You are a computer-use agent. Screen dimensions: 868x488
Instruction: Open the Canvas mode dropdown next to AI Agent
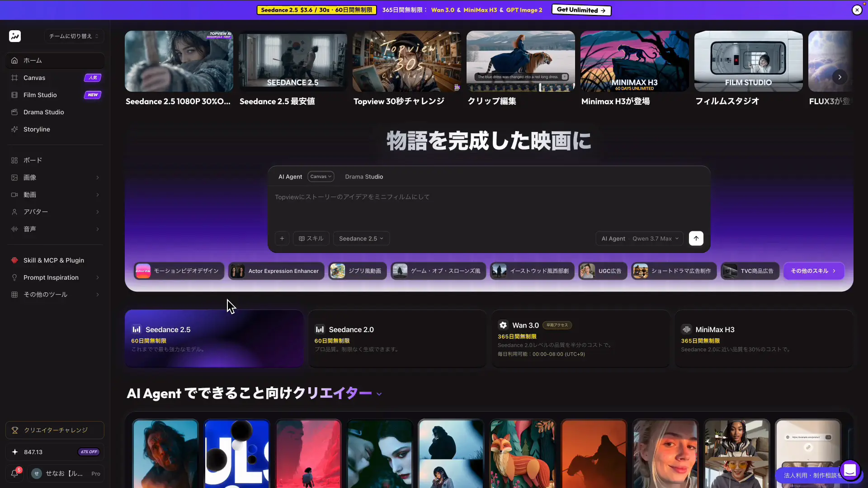tap(321, 177)
